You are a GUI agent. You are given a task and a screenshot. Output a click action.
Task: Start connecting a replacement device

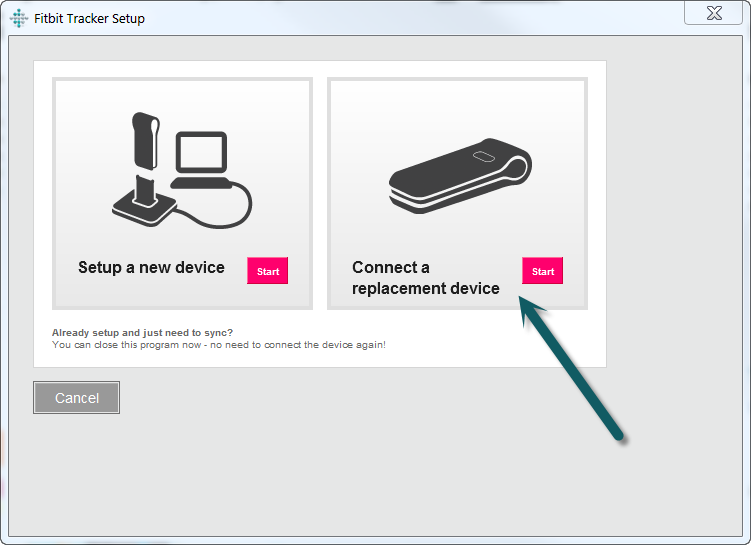point(542,271)
